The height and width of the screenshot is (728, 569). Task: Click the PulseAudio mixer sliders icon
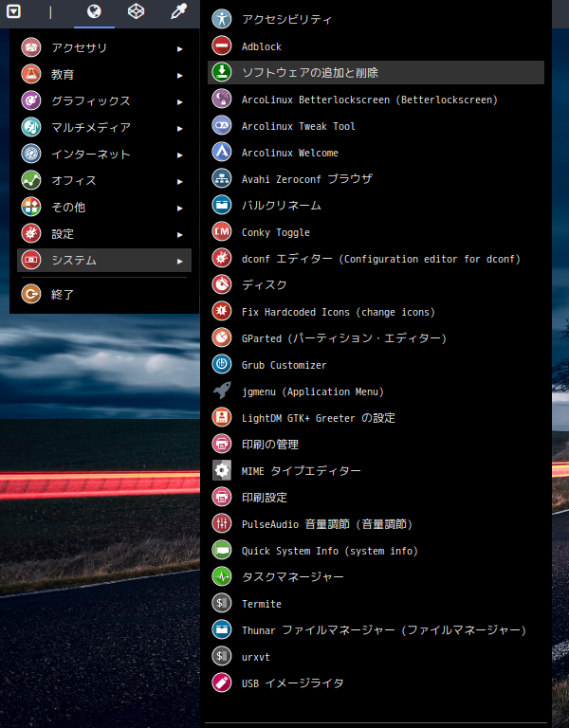click(x=222, y=523)
